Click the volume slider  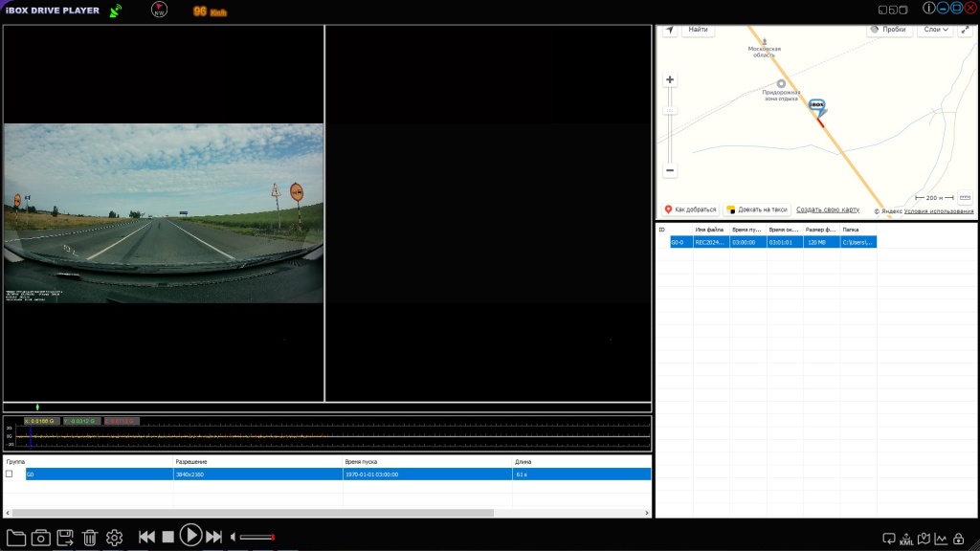click(256, 538)
